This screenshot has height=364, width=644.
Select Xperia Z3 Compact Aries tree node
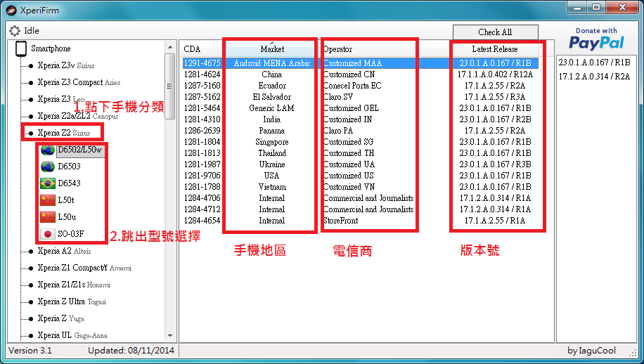tap(79, 82)
